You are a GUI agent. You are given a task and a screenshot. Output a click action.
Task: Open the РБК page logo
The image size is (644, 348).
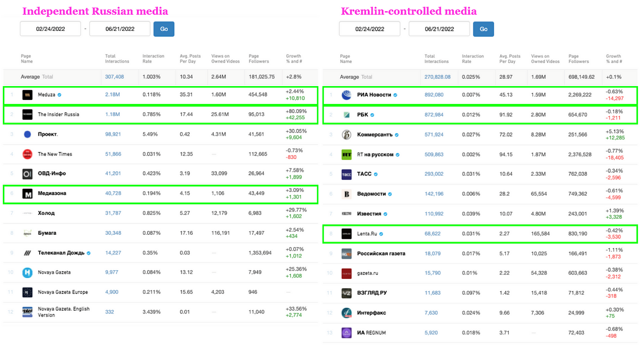tap(347, 115)
